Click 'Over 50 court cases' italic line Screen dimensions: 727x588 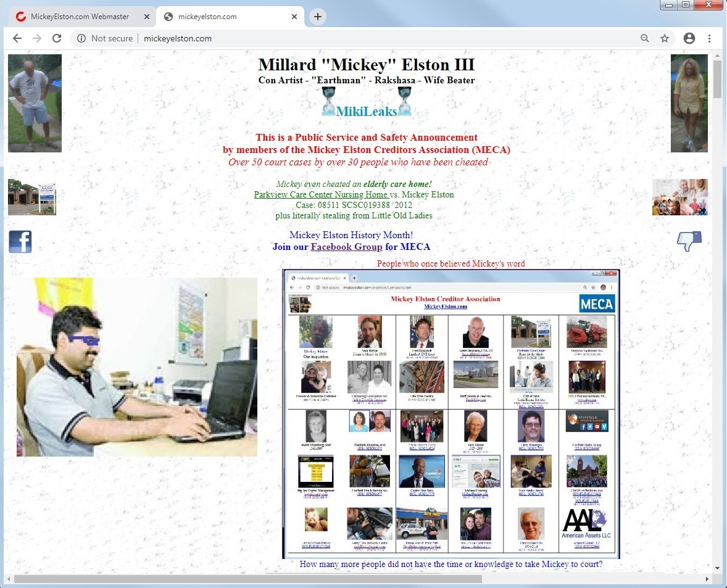(x=358, y=162)
